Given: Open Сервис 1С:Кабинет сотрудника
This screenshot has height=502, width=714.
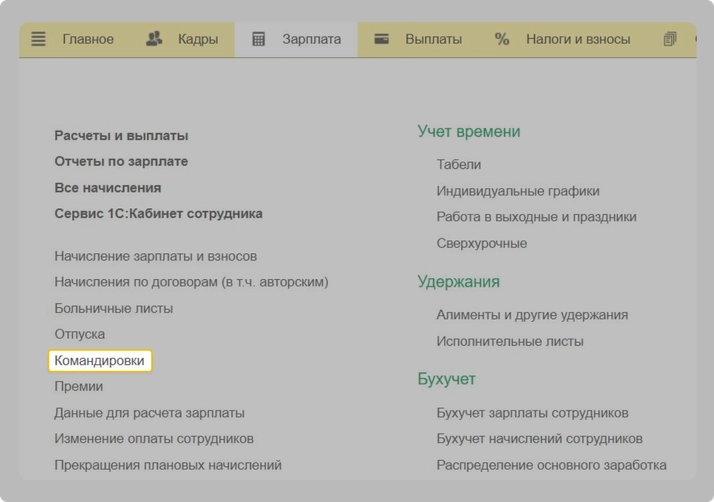Looking at the screenshot, I should 158,214.
